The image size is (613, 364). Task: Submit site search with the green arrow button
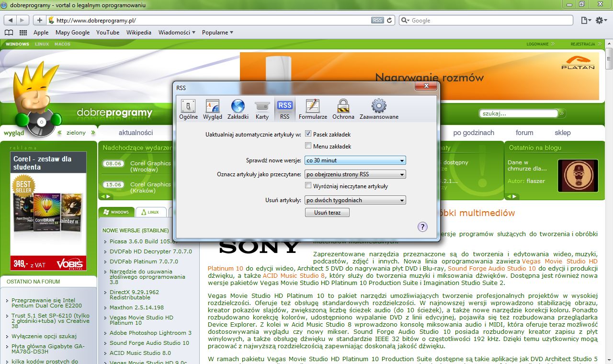pyautogui.click(x=562, y=114)
